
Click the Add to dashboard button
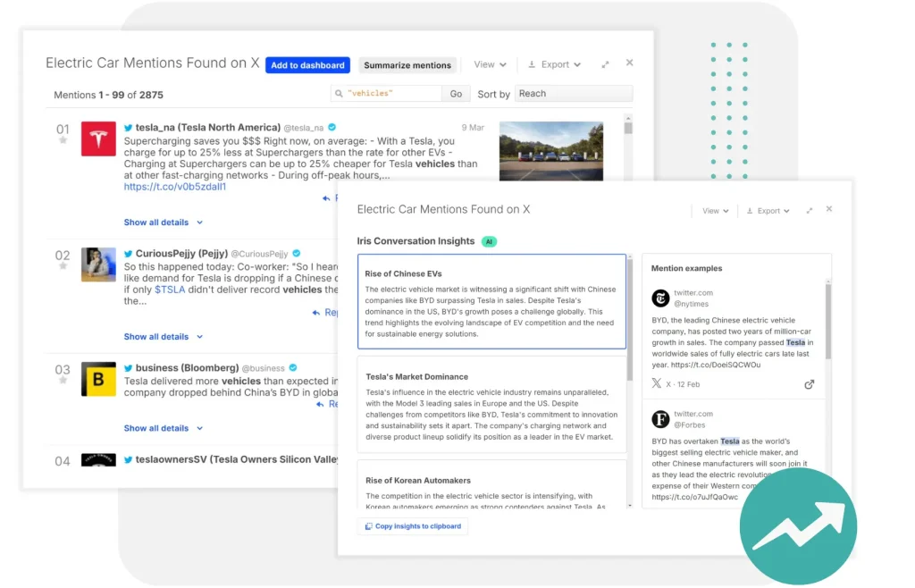click(307, 65)
